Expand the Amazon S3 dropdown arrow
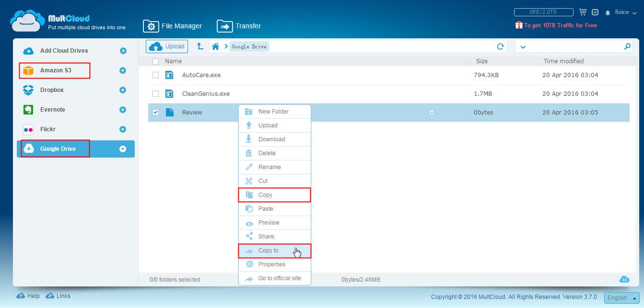This screenshot has width=644, height=308. click(x=123, y=70)
